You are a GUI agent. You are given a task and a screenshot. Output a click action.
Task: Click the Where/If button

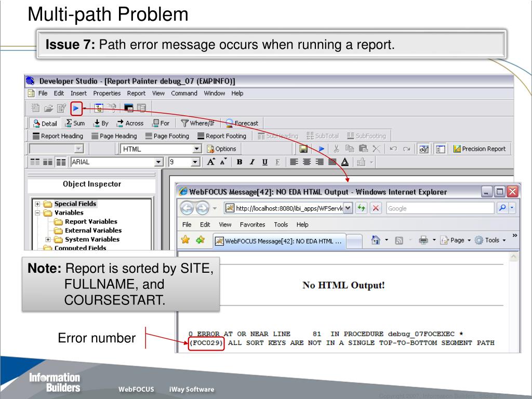point(197,123)
